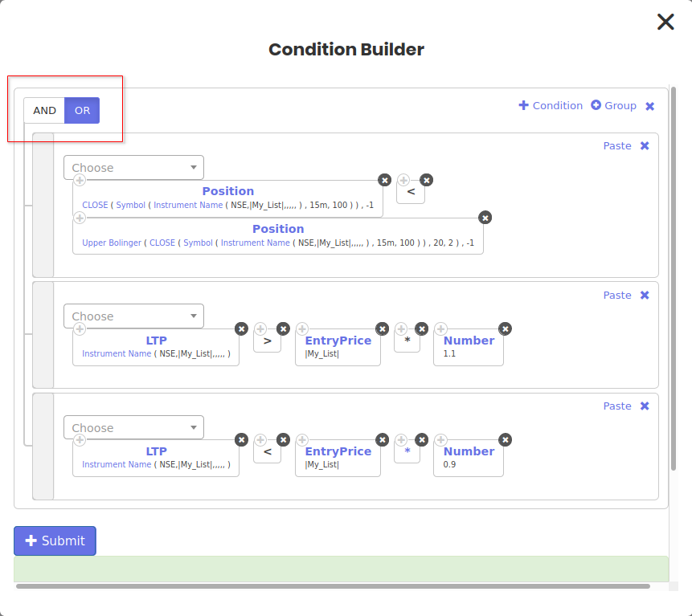Delete the top-level condition group
Screen dimensions: 692x616
[649, 106]
